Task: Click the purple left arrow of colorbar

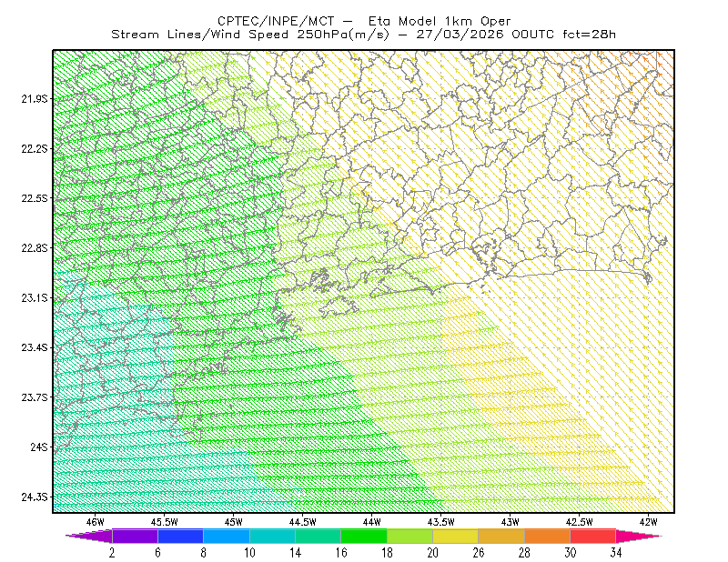Action: [88, 536]
